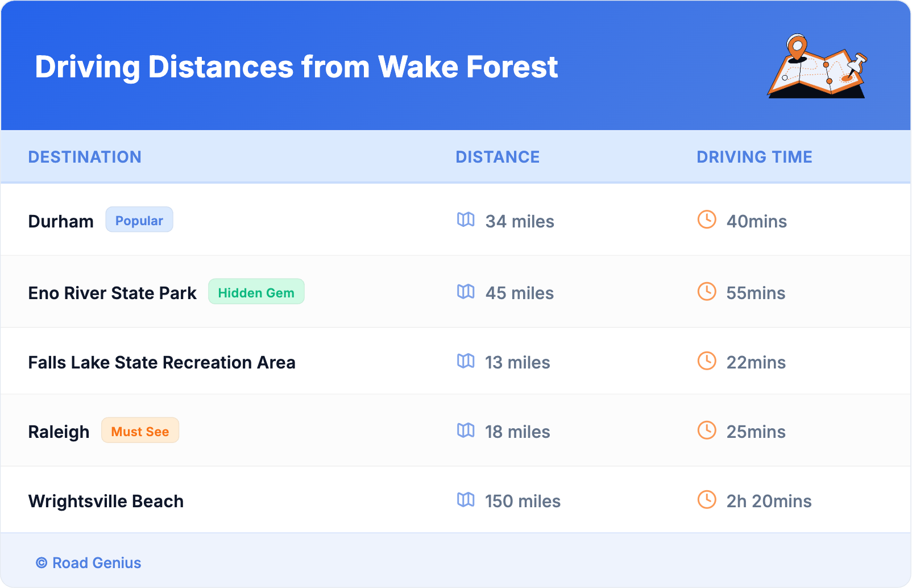912x588 pixels.
Task: Click the clock icon beside 40mins
Action: (x=707, y=220)
